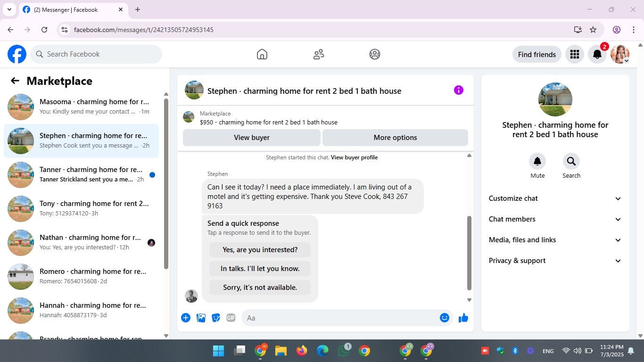Image resolution: width=644 pixels, height=362 pixels.
Task: Click the listing thumbnail in Marketplace banner
Action: click(x=189, y=117)
